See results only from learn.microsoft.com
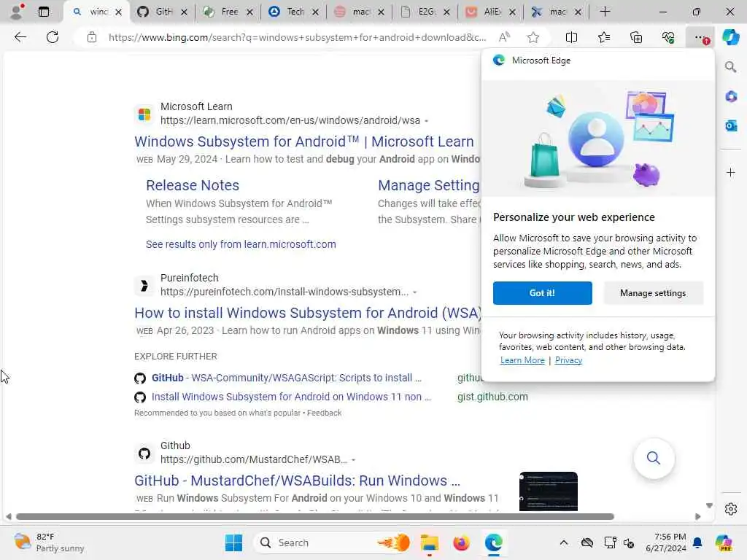 pyautogui.click(x=241, y=244)
